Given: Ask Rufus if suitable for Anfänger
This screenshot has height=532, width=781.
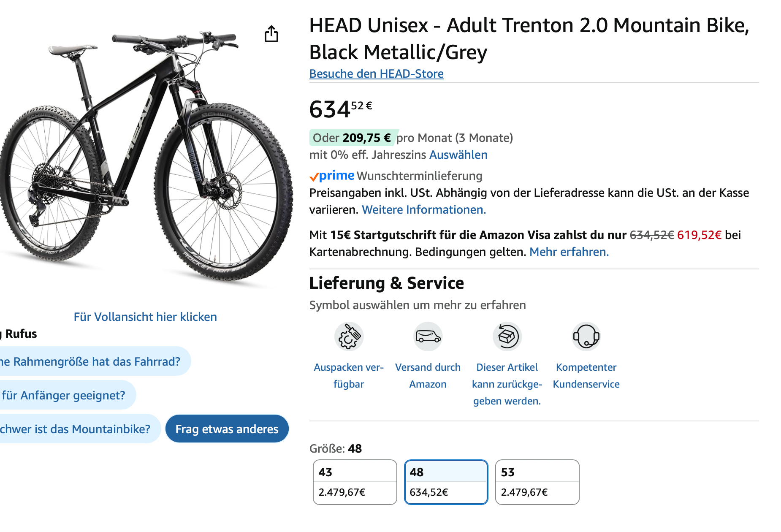Looking at the screenshot, I should [64, 395].
